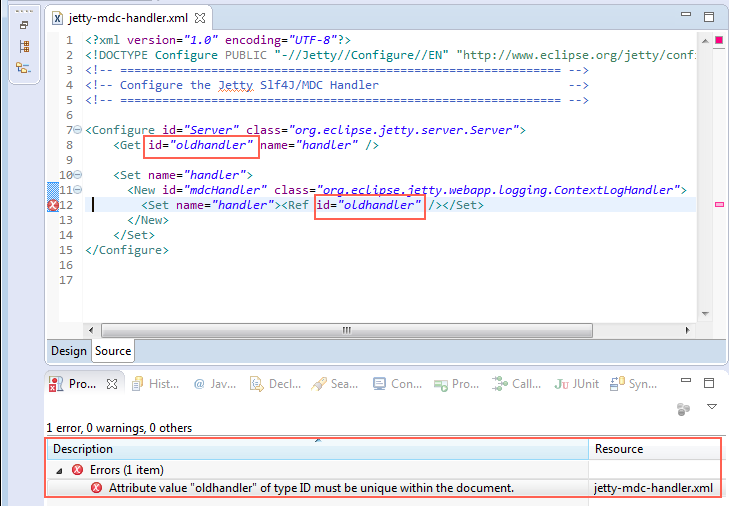729x506 pixels.
Task: Minimize the Problems view panel
Action: tap(686, 380)
